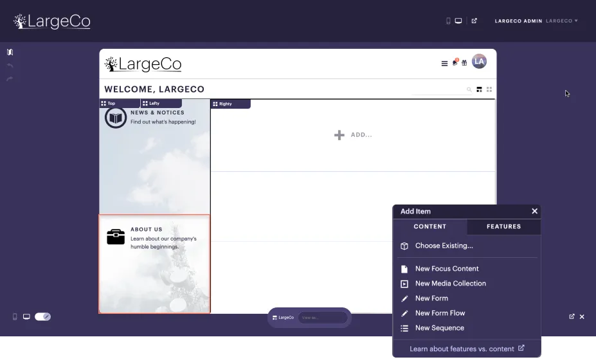
Task: Open the News & Notices tile
Action: coord(154,156)
